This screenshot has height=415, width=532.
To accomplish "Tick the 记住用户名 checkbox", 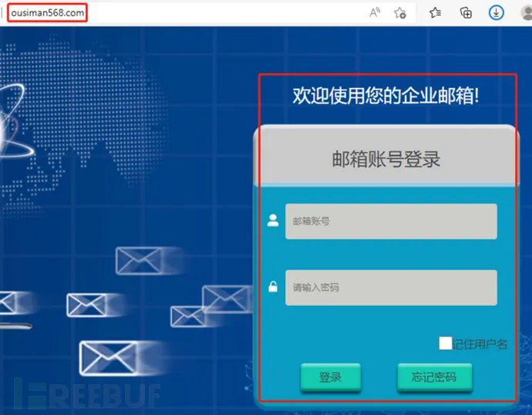I will pos(446,343).
